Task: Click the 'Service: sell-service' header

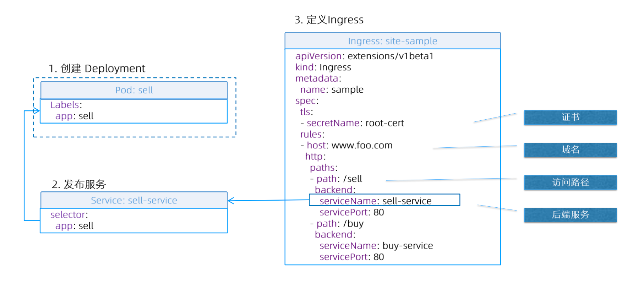Action: 134,200
